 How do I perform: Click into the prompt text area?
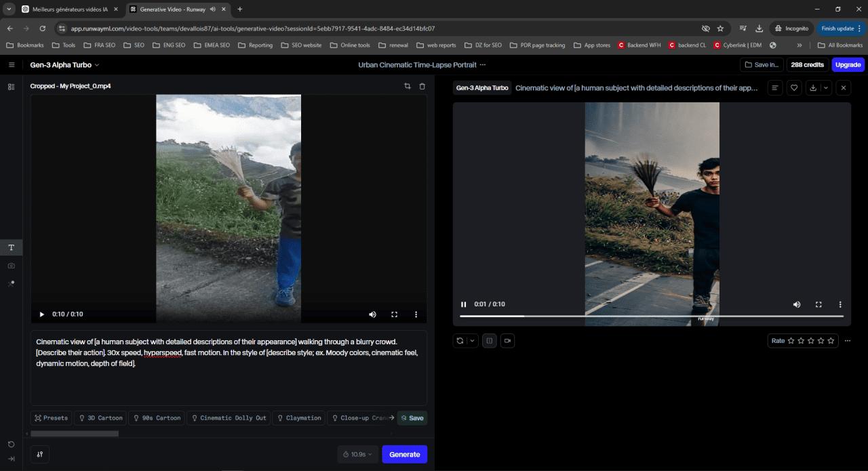229,368
